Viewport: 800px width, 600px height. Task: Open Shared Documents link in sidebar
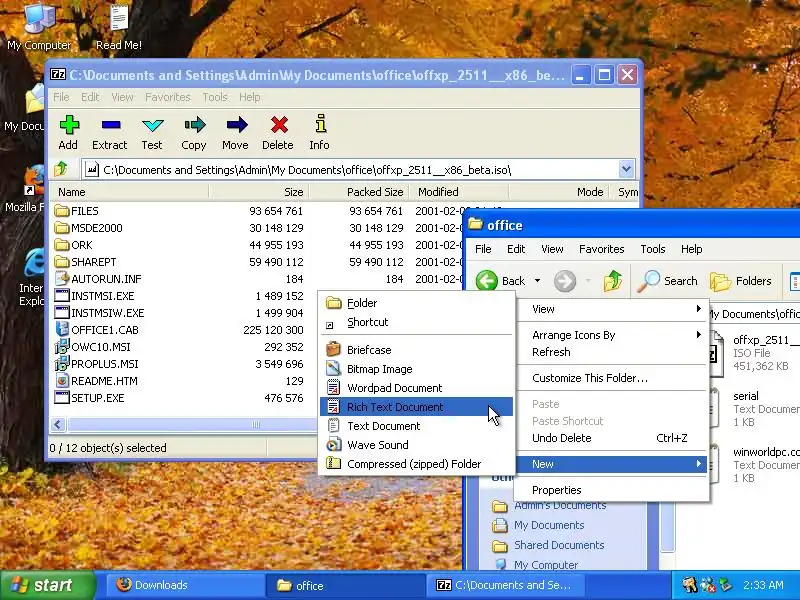(x=559, y=545)
